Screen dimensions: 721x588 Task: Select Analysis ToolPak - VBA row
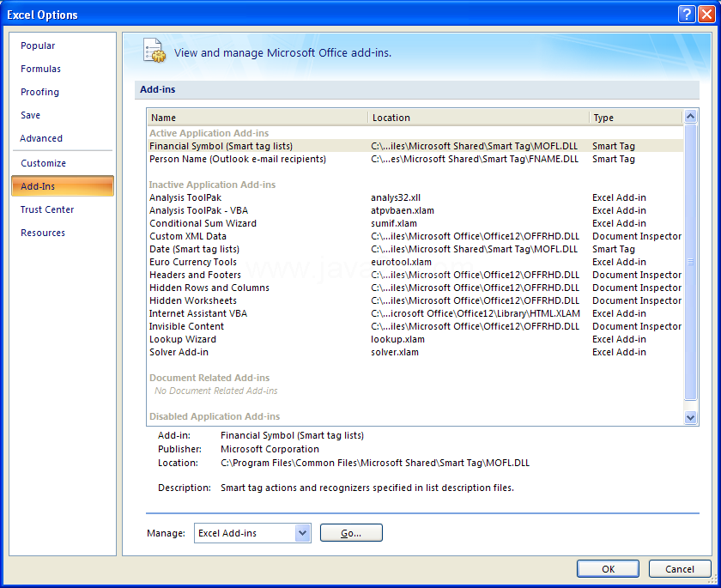click(415, 210)
